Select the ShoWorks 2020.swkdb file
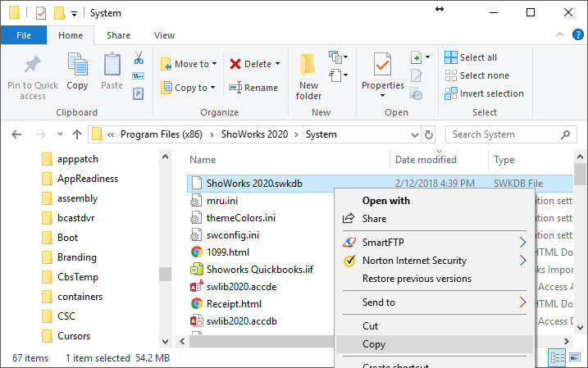The image size is (588, 368). pos(254,184)
